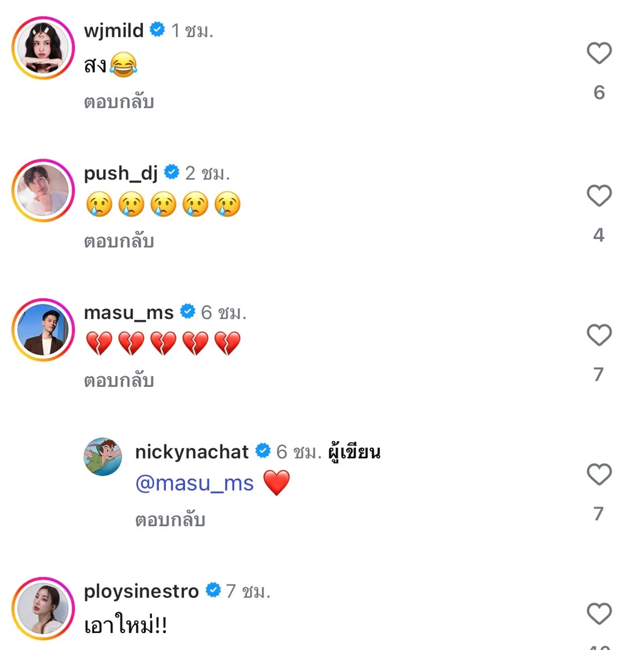Image resolution: width=644 pixels, height=650 pixels.
Task: Reply to masu_ms's comment
Action: (x=119, y=381)
